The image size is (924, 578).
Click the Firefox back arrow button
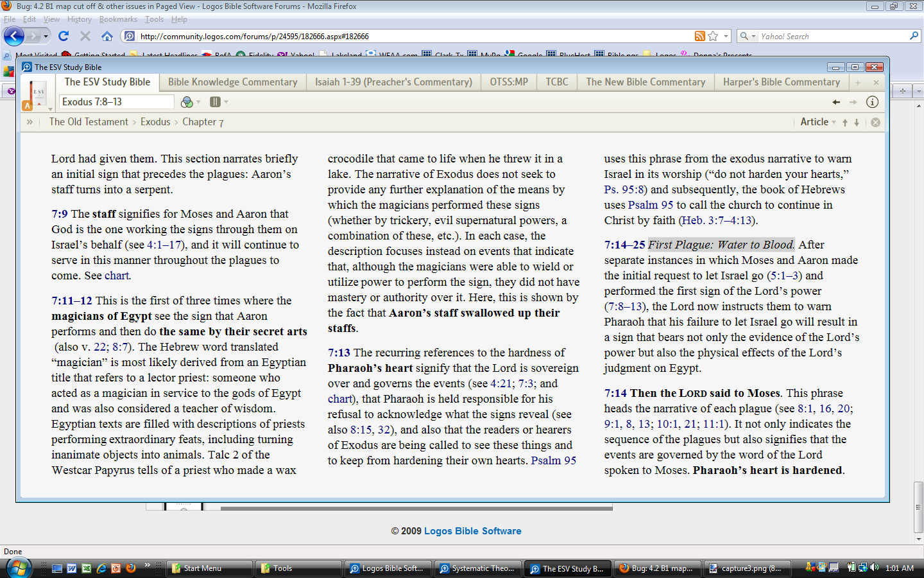tap(14, 36)
